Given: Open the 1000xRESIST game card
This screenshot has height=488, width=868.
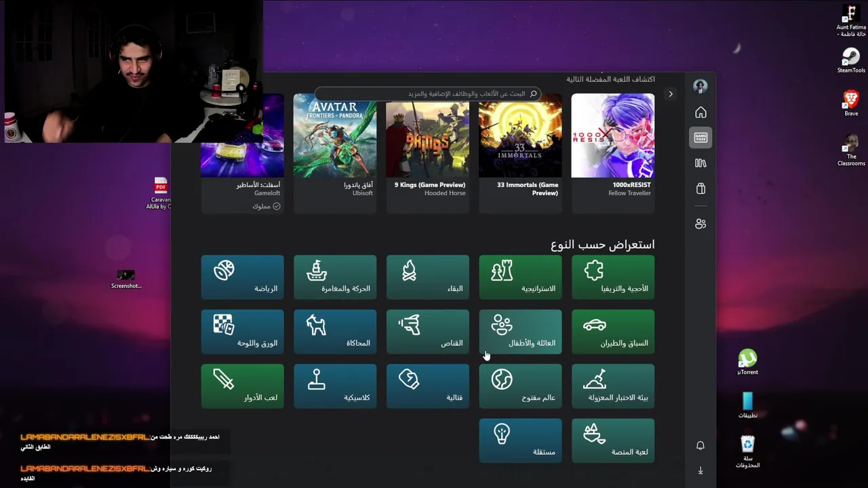Looking at the screenshot, I should [x=613, y=153].
